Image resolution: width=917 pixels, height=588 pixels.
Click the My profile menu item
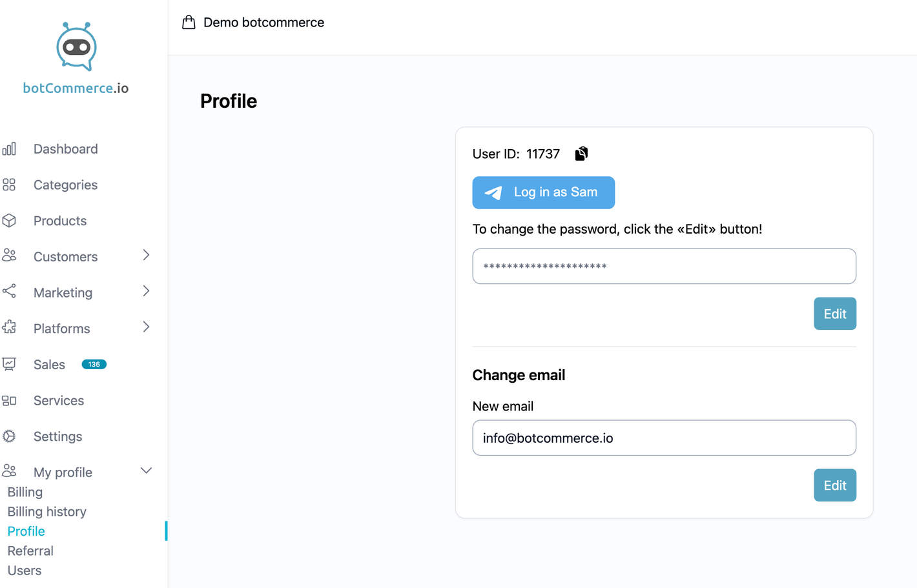[63, 472]
